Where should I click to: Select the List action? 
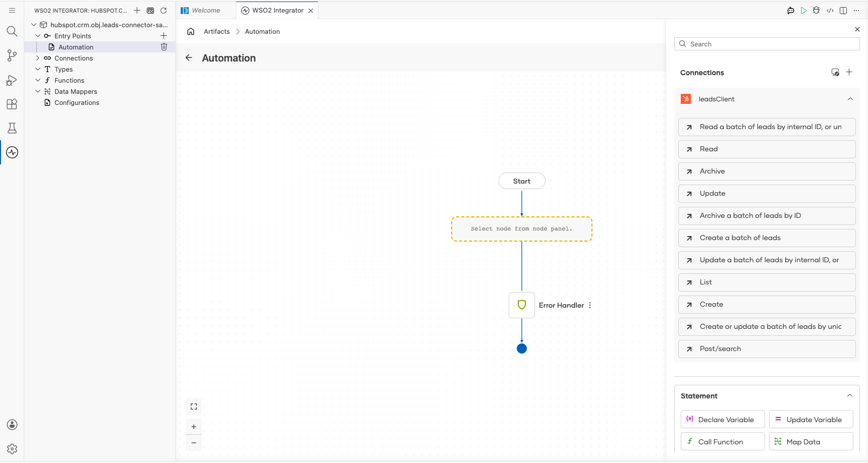point(767,282)
